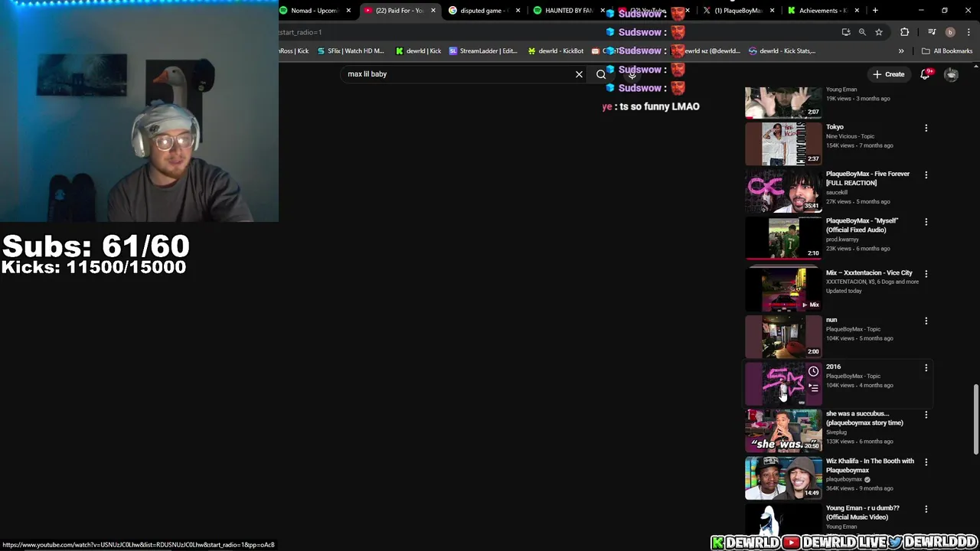
Task: Open options menu for nun video
Action: 926,321
